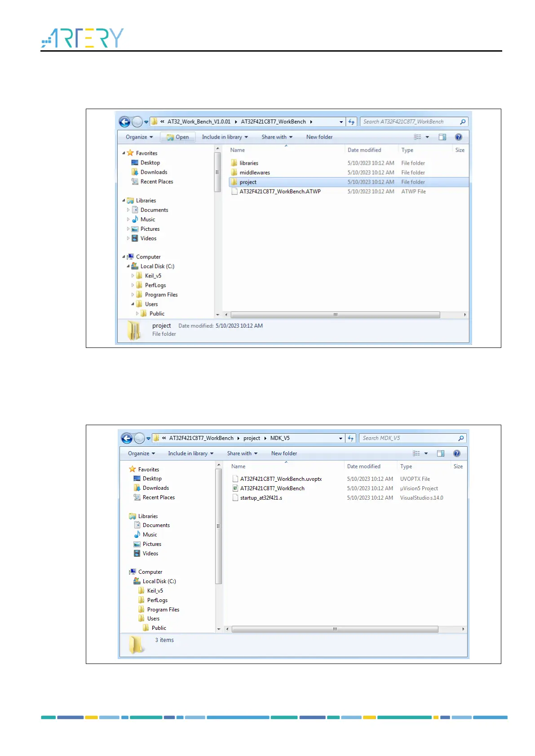Open Organize menu in MDK_V5 window
The height and width of the screenshot is (756, 535).
tap(141, 453)
